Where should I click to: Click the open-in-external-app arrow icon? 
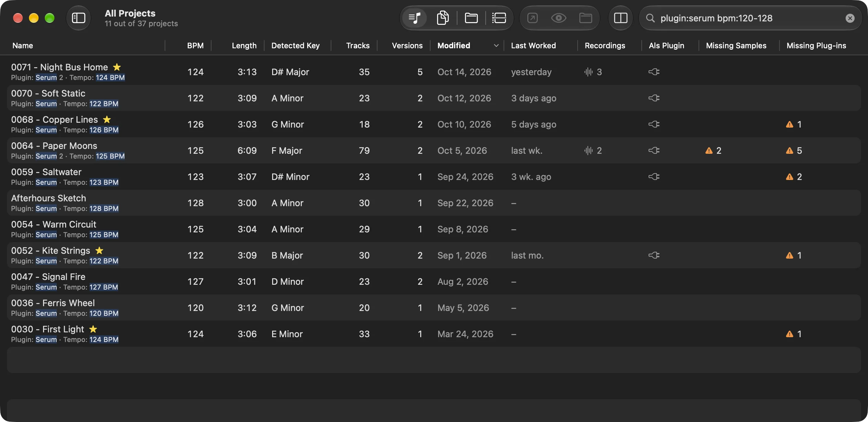coord(533,18)
